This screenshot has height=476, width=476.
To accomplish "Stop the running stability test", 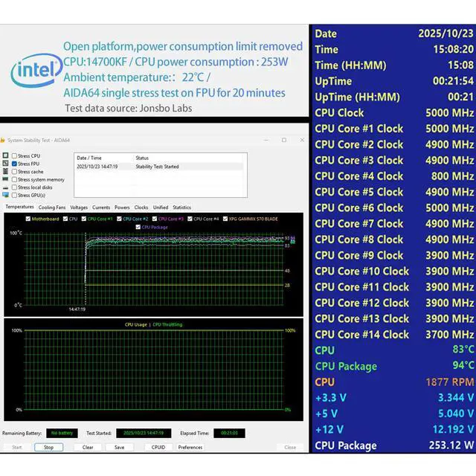I will (48, 447).
